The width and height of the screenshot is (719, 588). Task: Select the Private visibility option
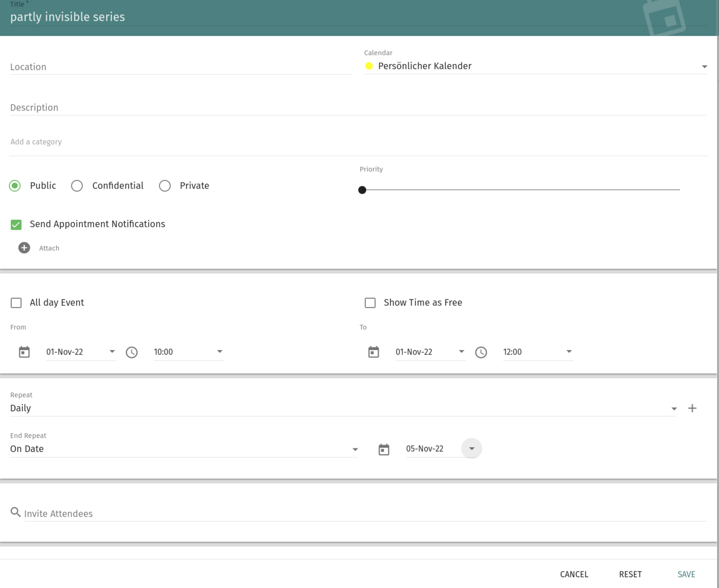click(165, 186)
